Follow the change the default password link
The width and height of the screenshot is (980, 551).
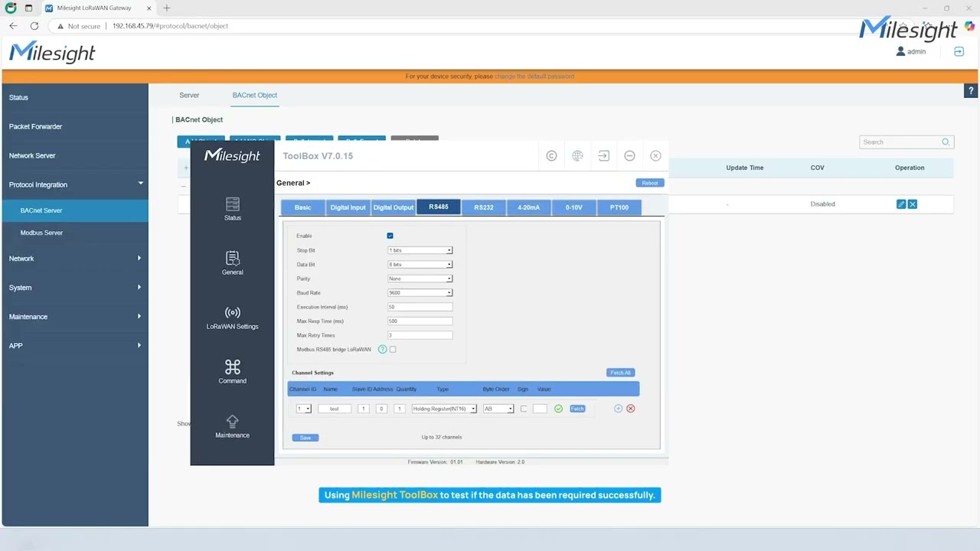[534, 77]
